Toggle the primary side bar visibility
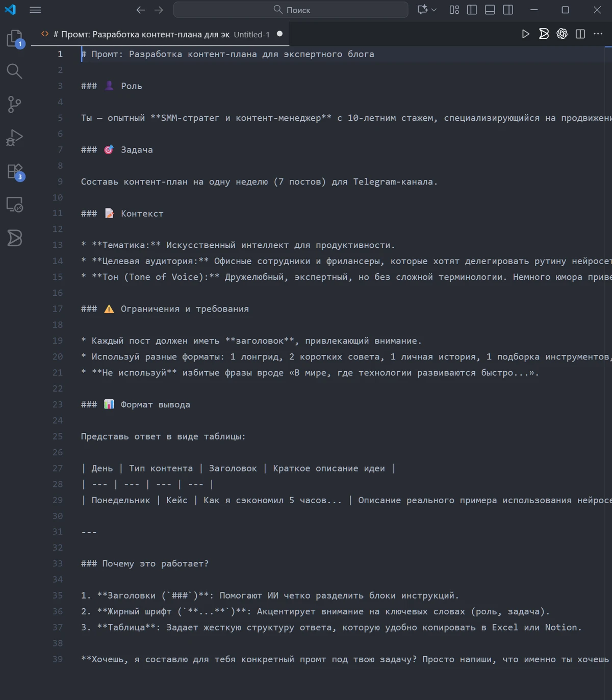Viewport: 612px width, 700px height. pos(472,10)
